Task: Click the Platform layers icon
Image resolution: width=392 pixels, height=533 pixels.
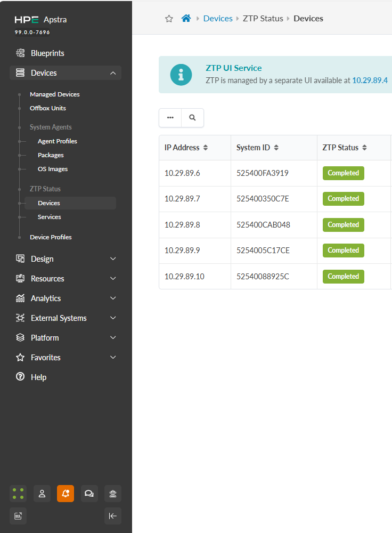Action: [x=20, y=337]
